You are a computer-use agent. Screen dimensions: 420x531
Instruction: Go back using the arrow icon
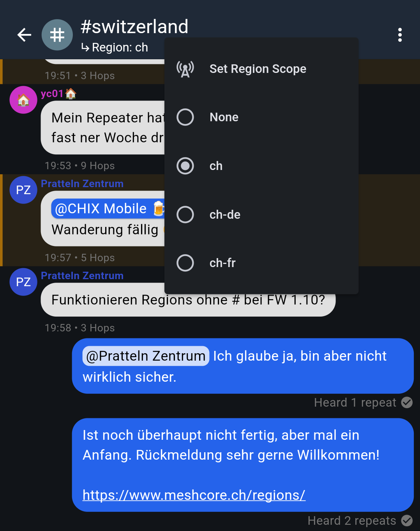24,35
